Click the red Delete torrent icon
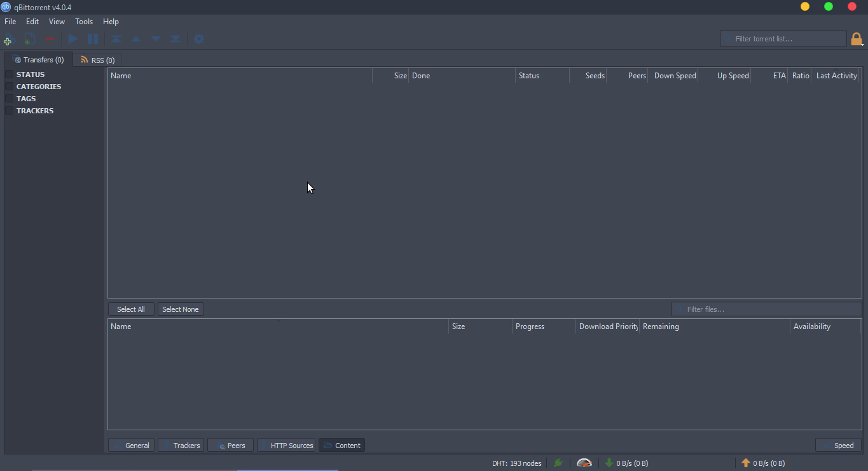This screenshot has height=471, width=868. point(50,39)
